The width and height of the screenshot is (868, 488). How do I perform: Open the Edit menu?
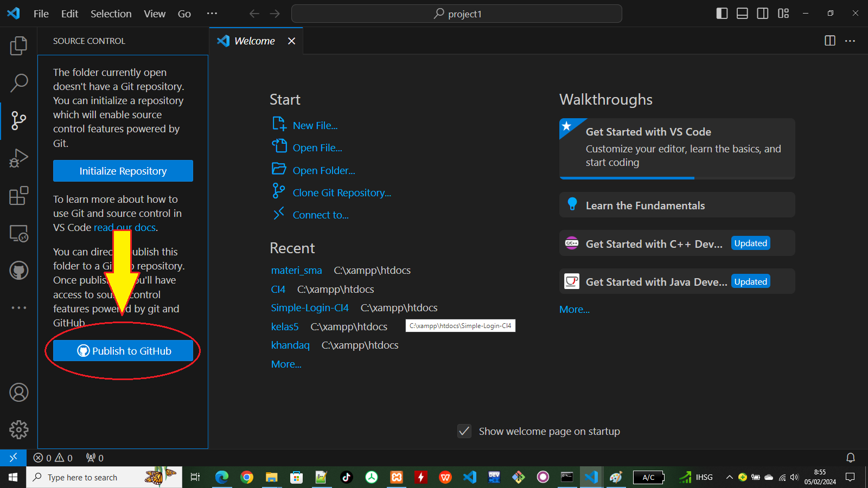69,14
